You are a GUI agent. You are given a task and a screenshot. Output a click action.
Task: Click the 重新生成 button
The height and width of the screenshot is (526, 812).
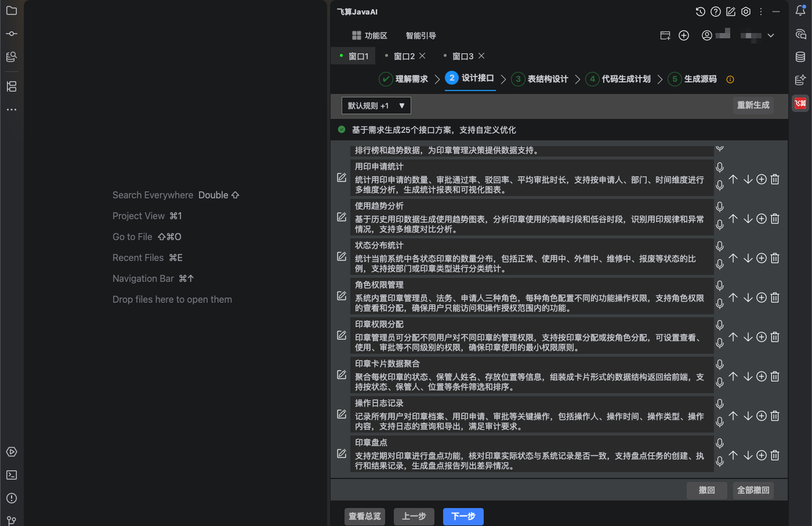click(753, 105)
